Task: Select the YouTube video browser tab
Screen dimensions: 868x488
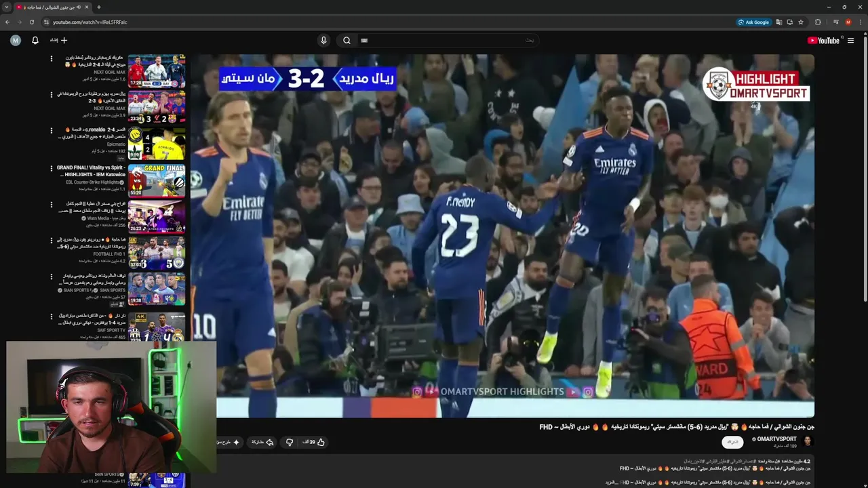Action: [52, 7]
